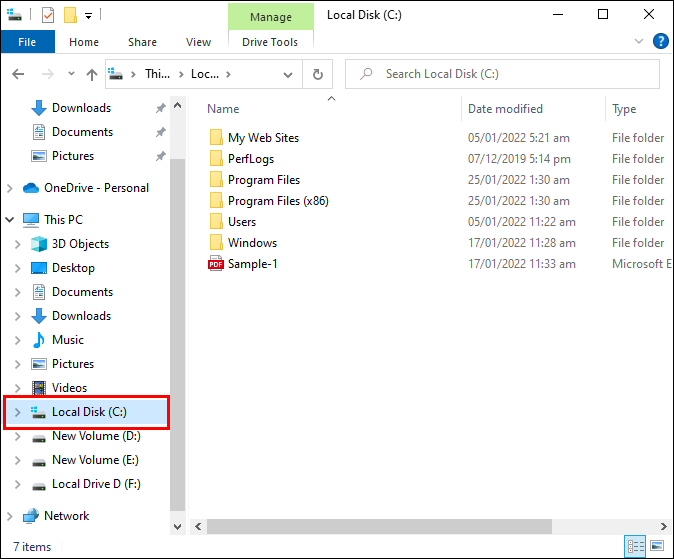674x559 pixels.
Task: Click date '17/01/2022 11:33 am' of Sample-1
Action: 521,264
